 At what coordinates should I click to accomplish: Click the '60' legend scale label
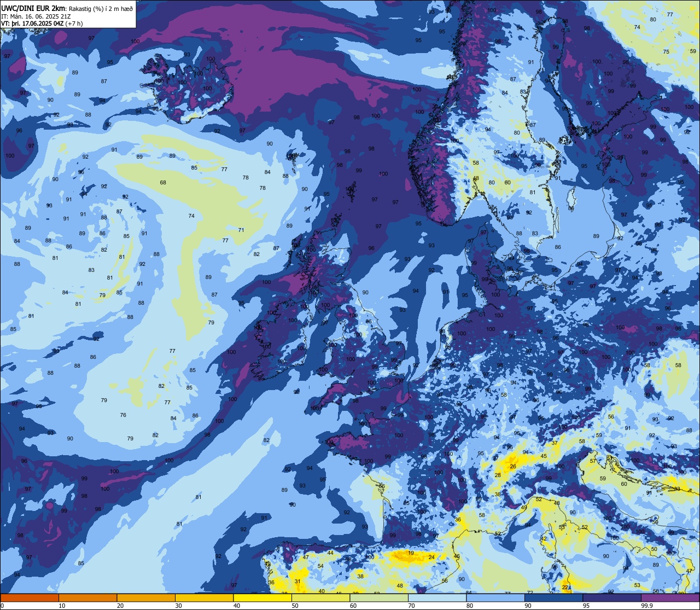pyautogui.click(x=353, y=606)
